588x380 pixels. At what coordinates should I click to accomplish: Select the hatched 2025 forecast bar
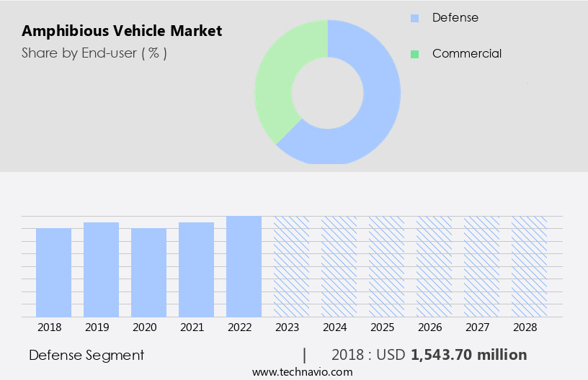pos(386,266)
